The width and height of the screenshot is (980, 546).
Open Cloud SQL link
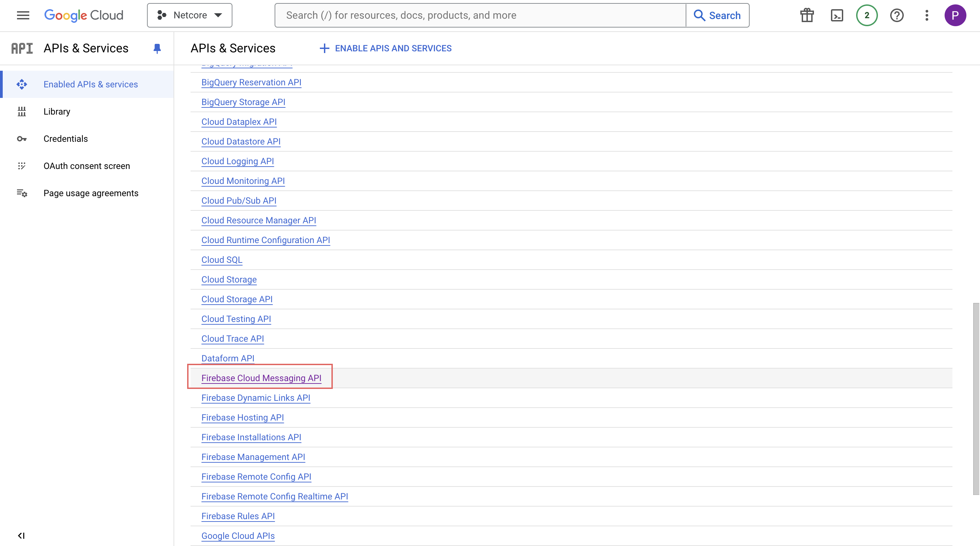tap(222, 260)
